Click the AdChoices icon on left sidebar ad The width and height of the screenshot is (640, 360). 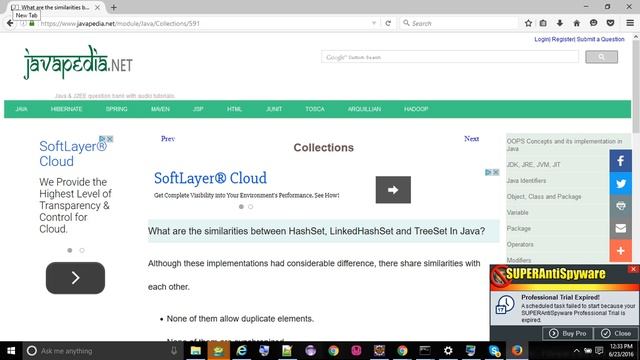pos(102,139)
